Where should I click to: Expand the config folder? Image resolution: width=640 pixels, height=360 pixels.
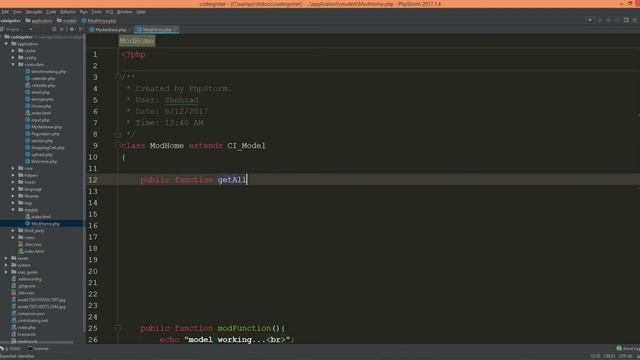13,58
